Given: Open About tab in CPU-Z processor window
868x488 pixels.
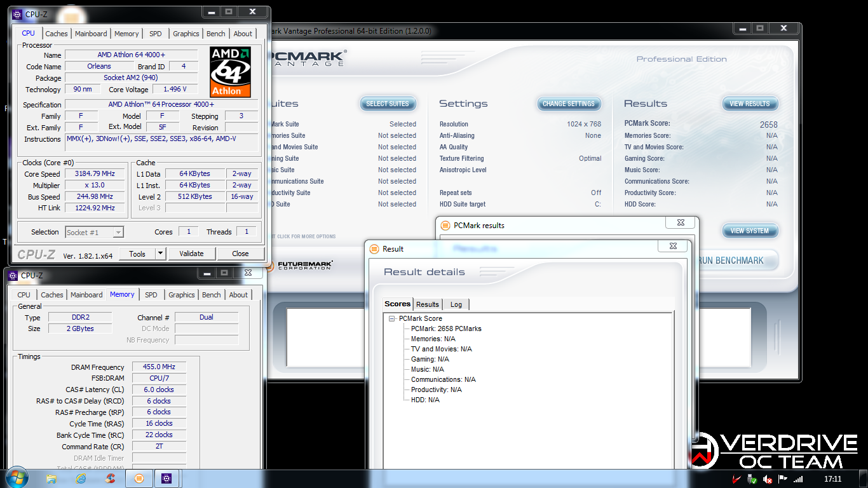Looking at the screenshot, I should [x=243, y=34].
